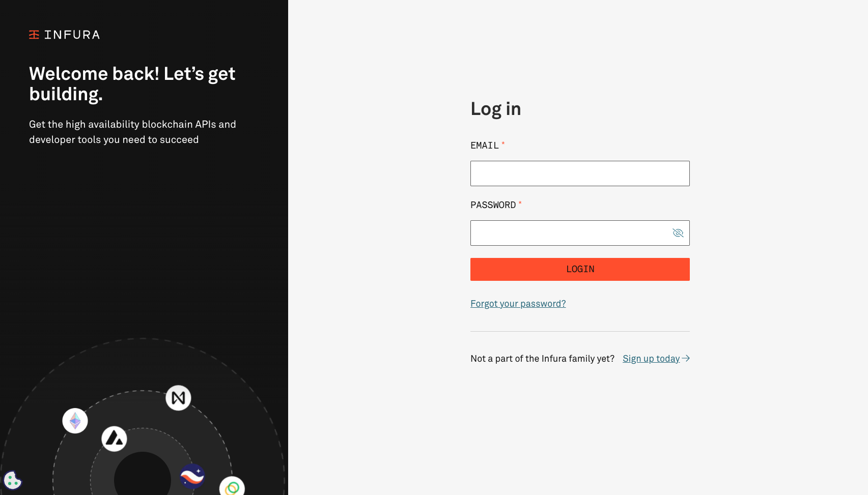Click the Infura logo
Image resolution: width=868 pixels, height=495 pixels.
64,35
